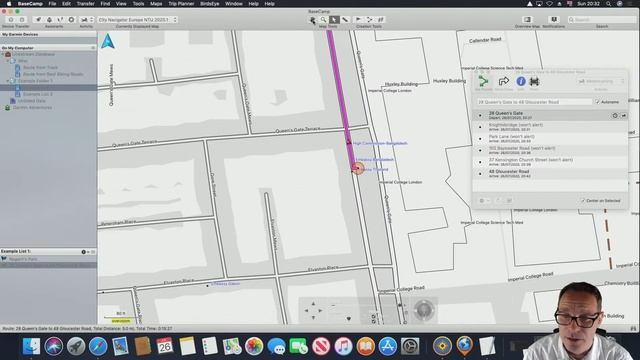Open the File menu
This screenshot has width=640, height=360.
(52, 4)
